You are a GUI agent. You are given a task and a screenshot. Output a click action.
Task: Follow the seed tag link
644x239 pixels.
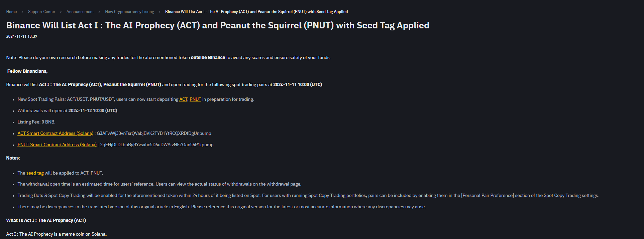tap(35, 173)
